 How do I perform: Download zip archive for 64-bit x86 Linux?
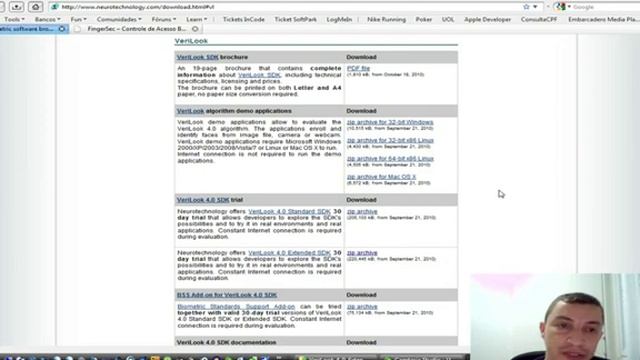(x=390, y=158)
